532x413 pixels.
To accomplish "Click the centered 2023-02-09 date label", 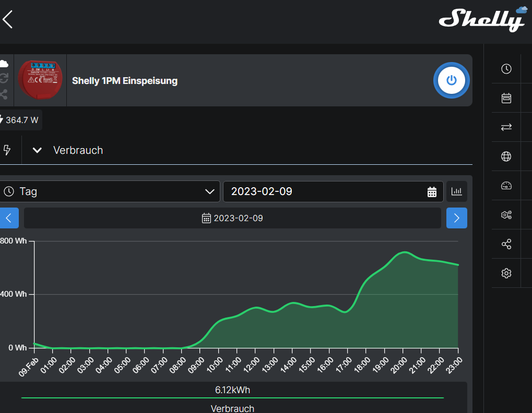I will [x=232, y=218].
